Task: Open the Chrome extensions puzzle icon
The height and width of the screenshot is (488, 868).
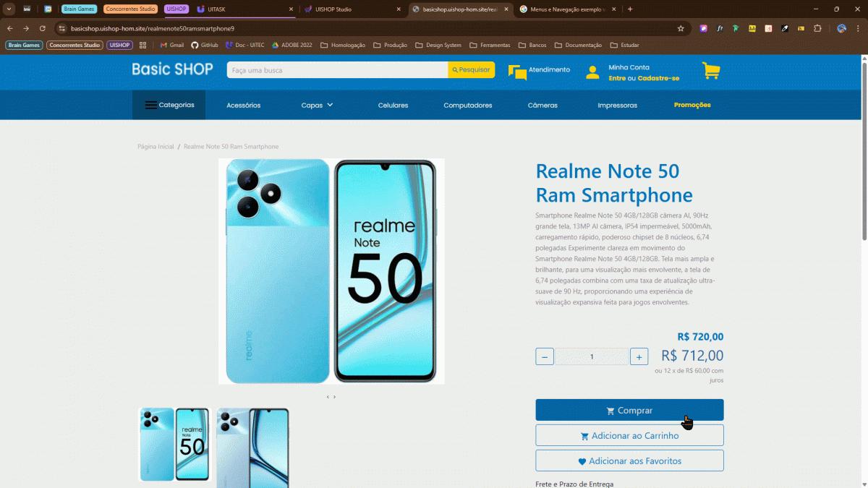Action: pos(817,28)
